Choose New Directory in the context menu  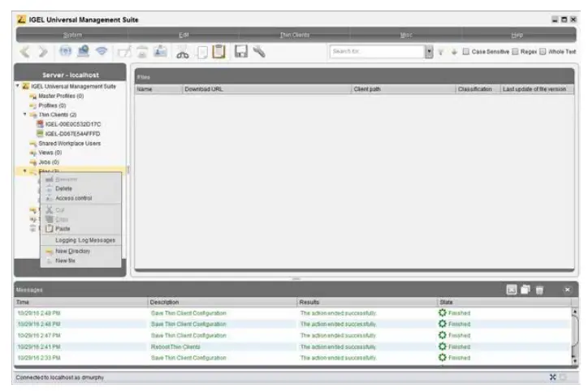[x=80, y=251]
